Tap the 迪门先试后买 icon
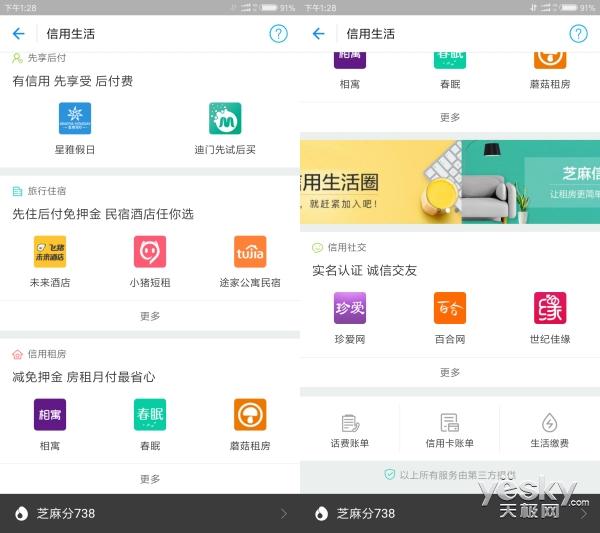600x533 pixels. (x=225, y=119)
